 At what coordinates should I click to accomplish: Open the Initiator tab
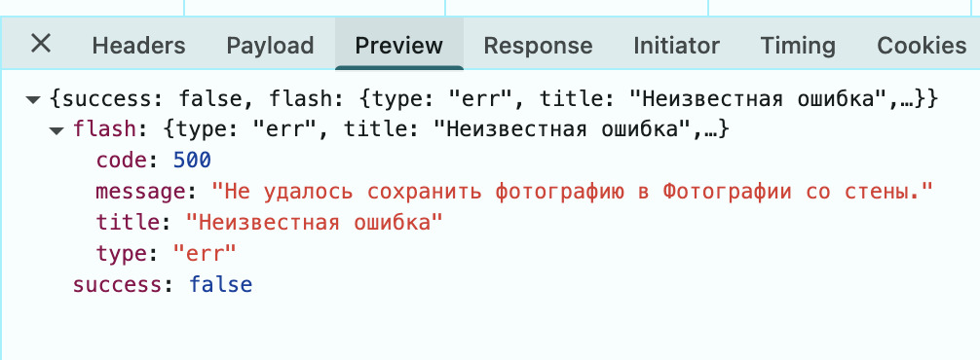coord(676,45)
